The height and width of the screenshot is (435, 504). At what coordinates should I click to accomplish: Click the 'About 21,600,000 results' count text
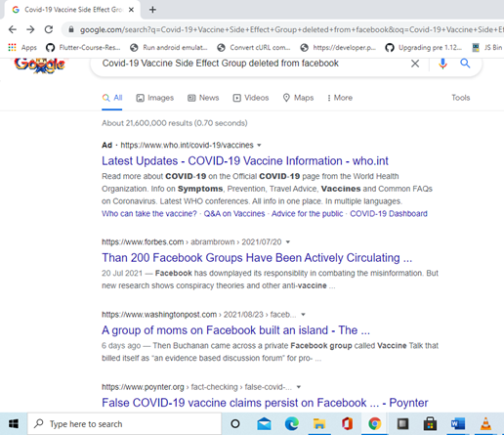click(175, 123)
